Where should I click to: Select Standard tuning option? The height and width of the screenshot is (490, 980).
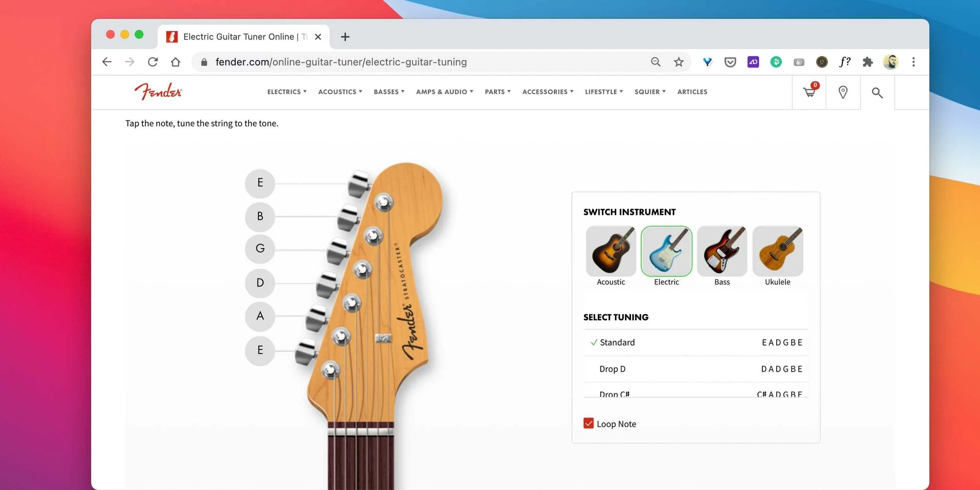tap(695, 343)
